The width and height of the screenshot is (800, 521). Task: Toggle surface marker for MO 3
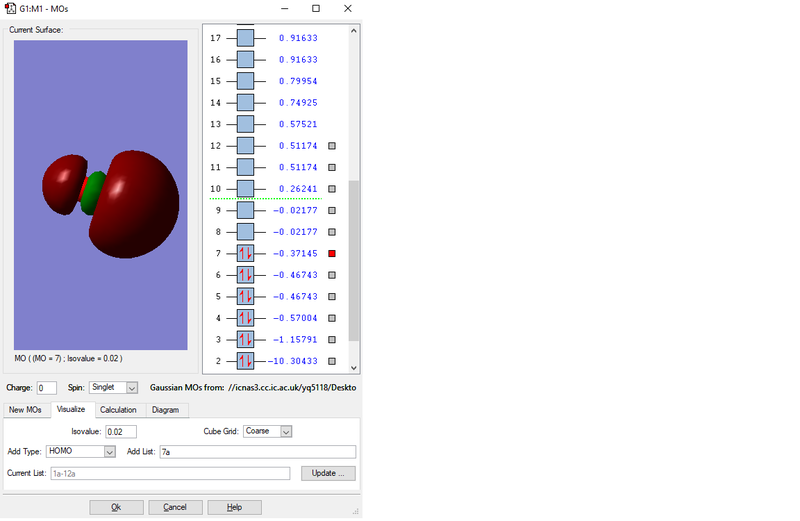[x=332, y=339]
